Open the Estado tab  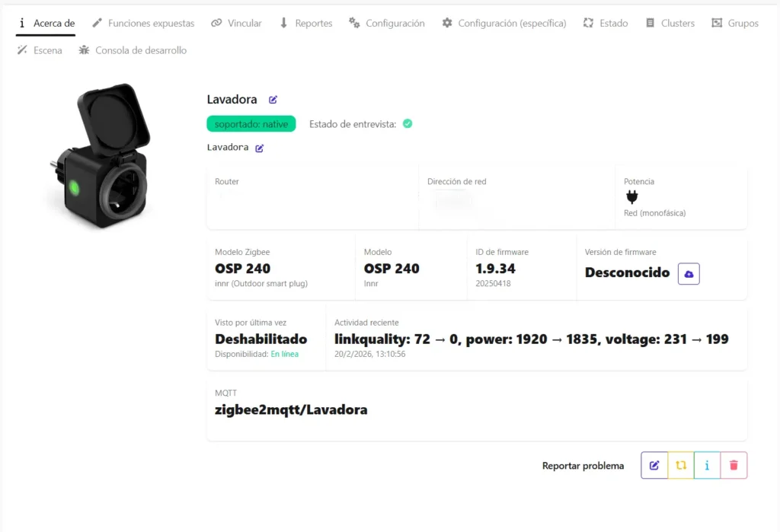click(606, 24)
